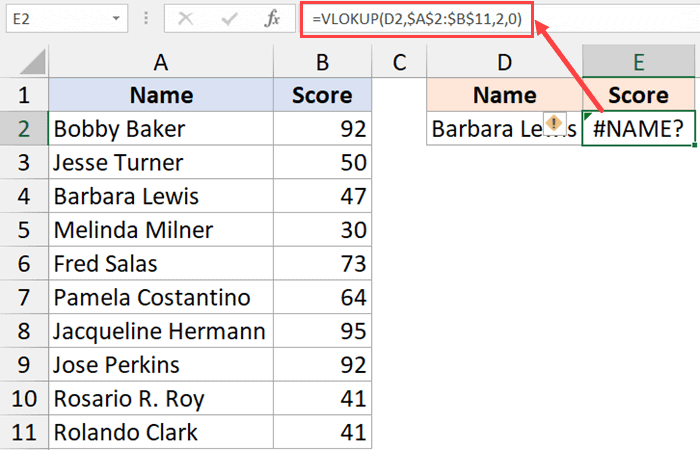
Task: Select row 7 header
Action: pos(24,298)
